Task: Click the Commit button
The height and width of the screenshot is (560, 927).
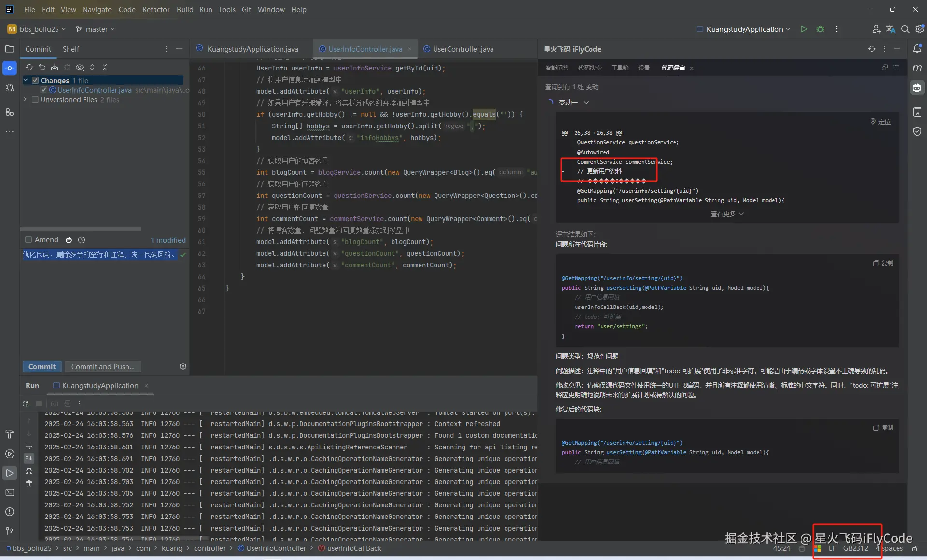Action: 42,366
